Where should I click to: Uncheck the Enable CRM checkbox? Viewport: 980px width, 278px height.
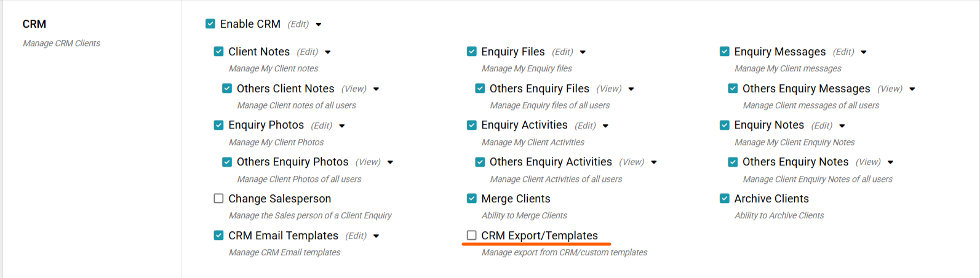click(210, 24)
